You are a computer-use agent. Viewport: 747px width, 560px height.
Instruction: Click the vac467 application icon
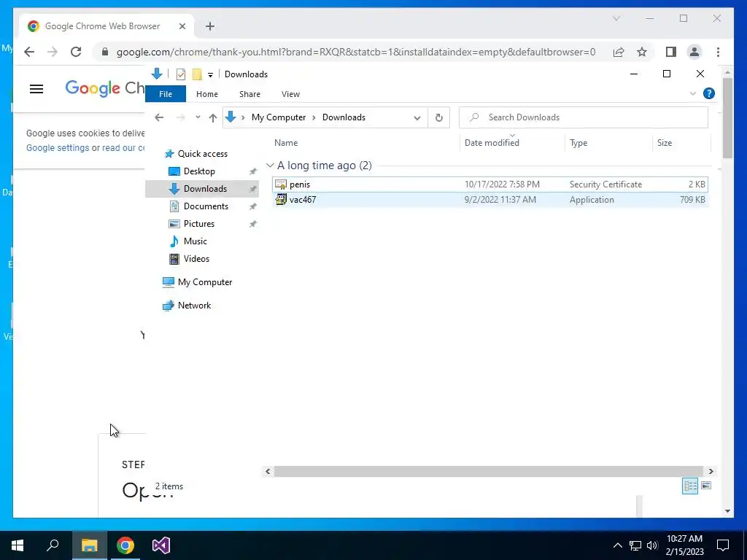click(x=281, y=200)
